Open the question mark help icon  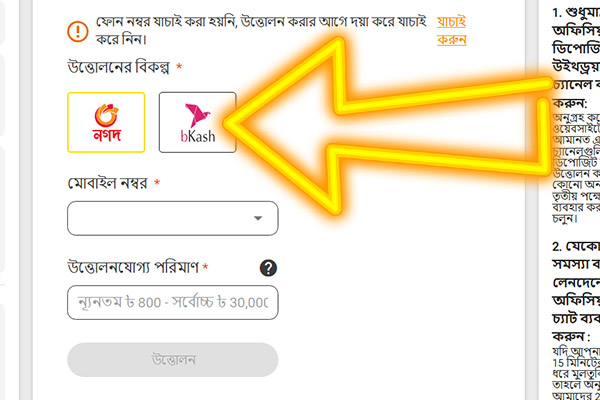click(268, 268)
